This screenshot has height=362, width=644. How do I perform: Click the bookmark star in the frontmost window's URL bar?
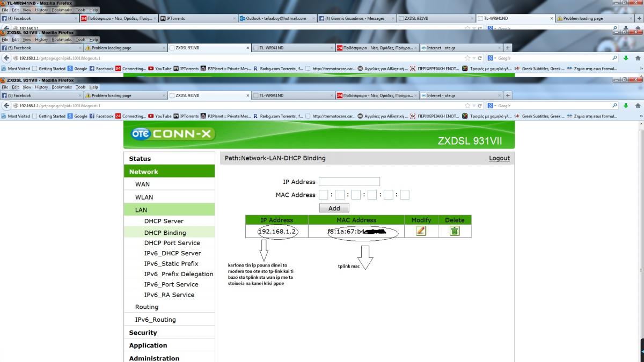point(467,106)
